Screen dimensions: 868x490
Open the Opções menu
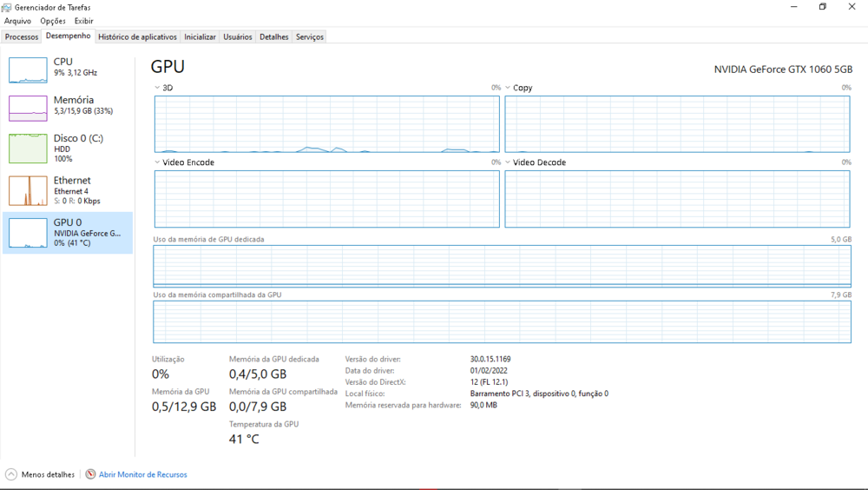click(53, 21)
